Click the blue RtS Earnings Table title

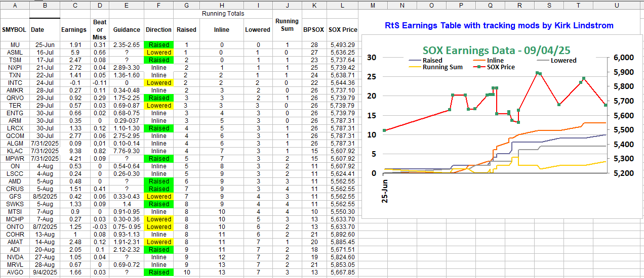tap(499, 25)
